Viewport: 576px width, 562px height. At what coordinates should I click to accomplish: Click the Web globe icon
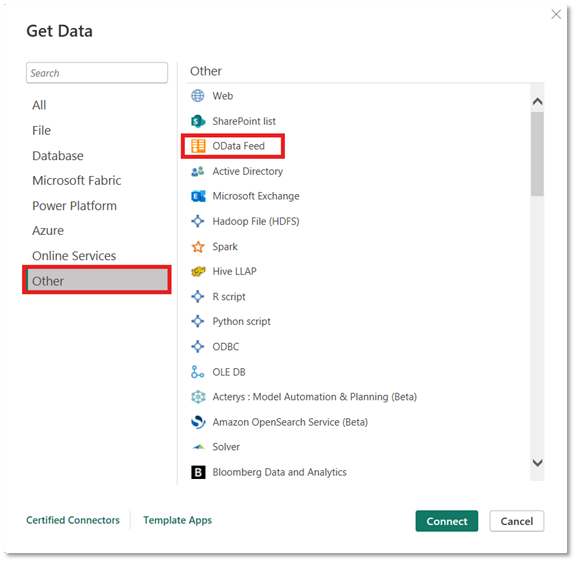pyautogui.click(x=198, y=96)
